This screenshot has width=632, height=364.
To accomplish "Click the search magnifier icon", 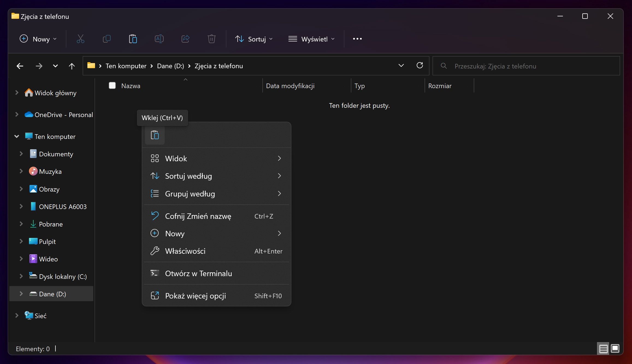I will [x=444, y=66].
